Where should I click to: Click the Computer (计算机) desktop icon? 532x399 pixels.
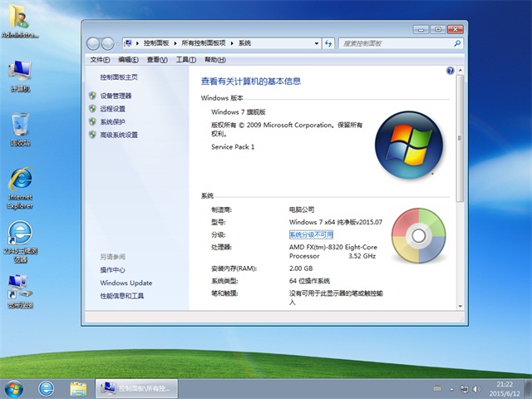20,75
